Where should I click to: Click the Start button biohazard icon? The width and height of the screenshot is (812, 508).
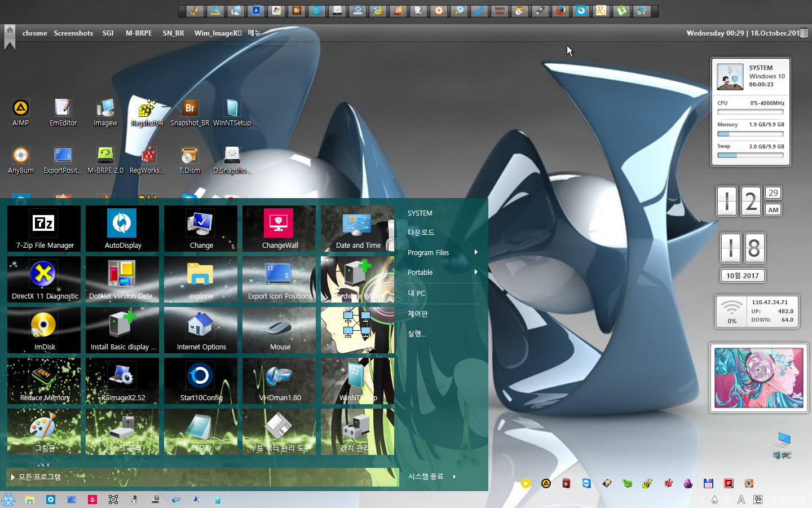coord(8,500)
